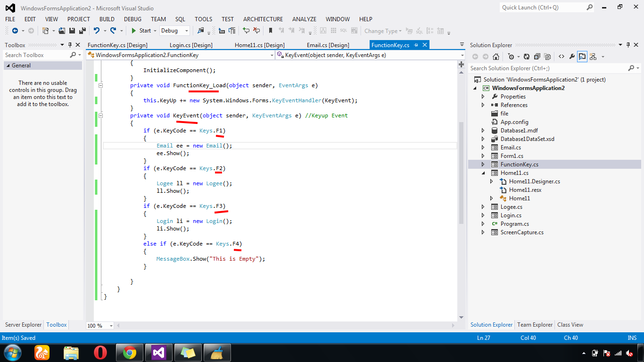This screenshot has height=362, width=644.
Task: Click the Save All toolbar icon
Action: 82,31
